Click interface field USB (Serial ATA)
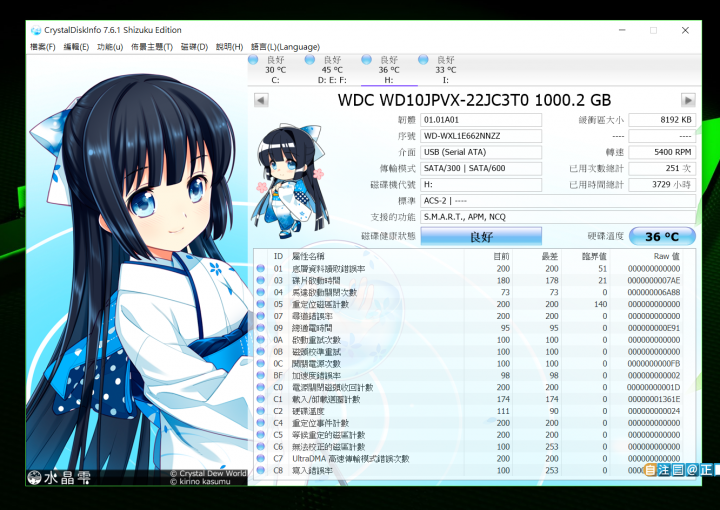The width and height of the screenshot is (720, 510). click(481, 152)
